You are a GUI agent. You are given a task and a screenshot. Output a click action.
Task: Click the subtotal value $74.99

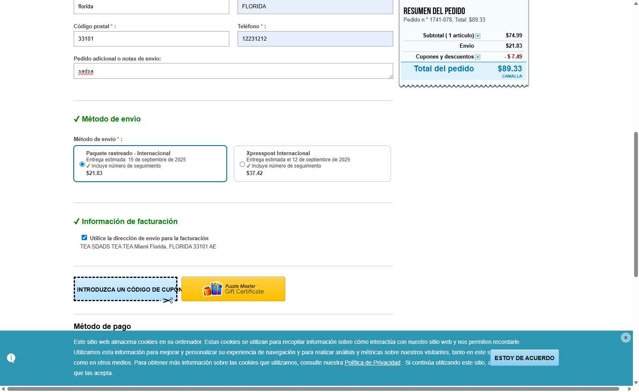click(x=513, y=35)
